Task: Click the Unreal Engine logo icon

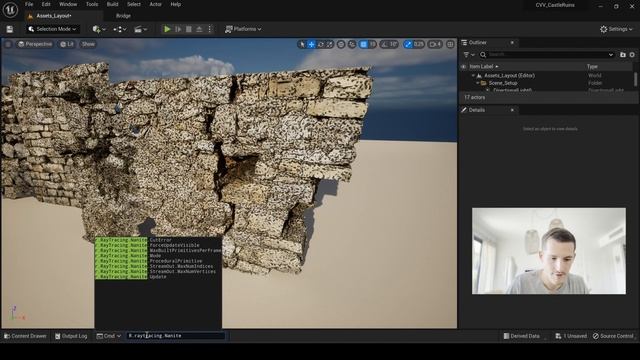Action: tap(10, 10)
